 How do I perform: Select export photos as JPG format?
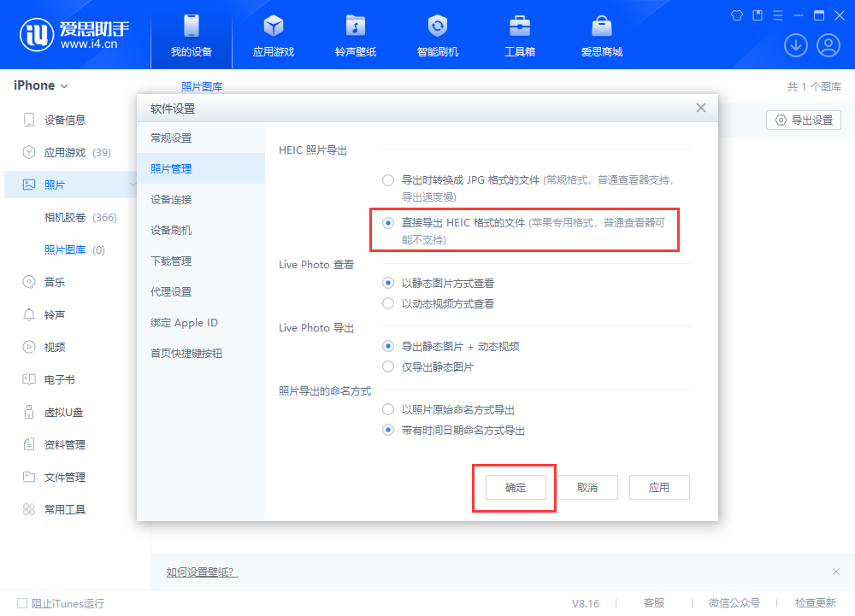[389, 179]
